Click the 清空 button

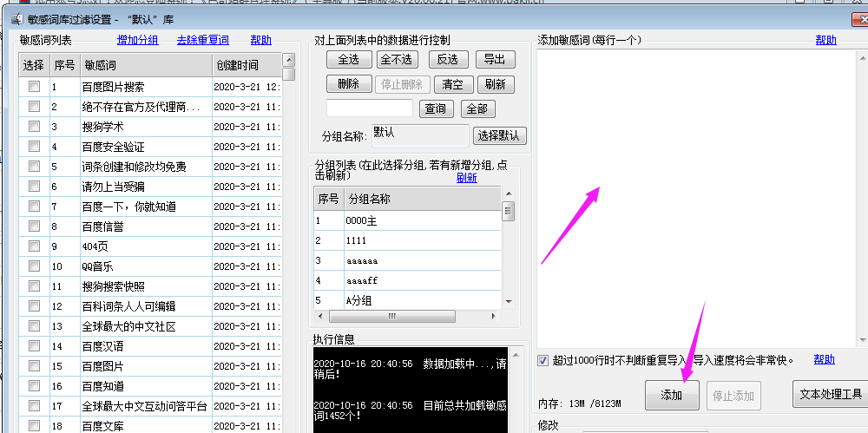453,84
